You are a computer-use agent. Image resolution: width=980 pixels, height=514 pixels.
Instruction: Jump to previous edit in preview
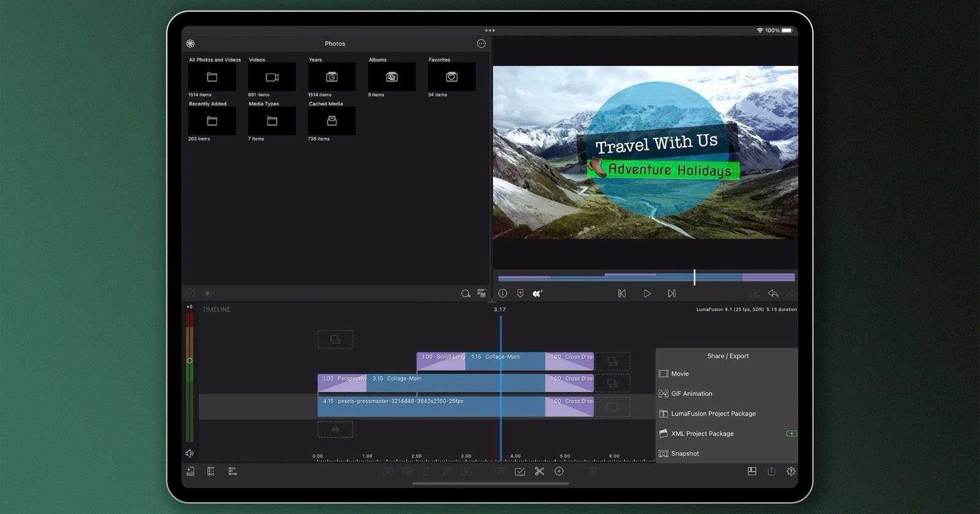(x=622, y=294)
